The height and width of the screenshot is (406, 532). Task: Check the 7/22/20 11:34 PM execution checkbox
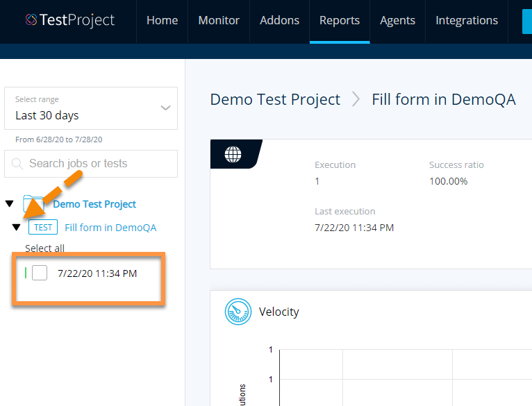(40, 273)
